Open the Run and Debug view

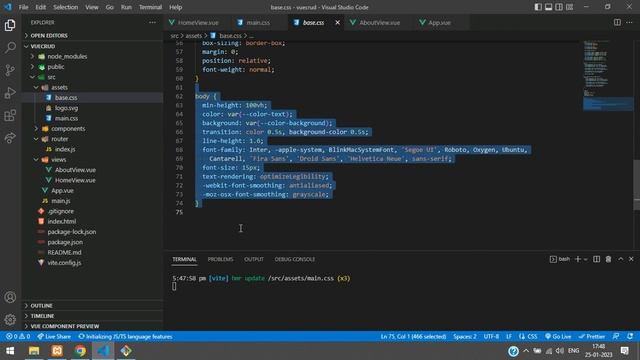[x=10, y=93]
